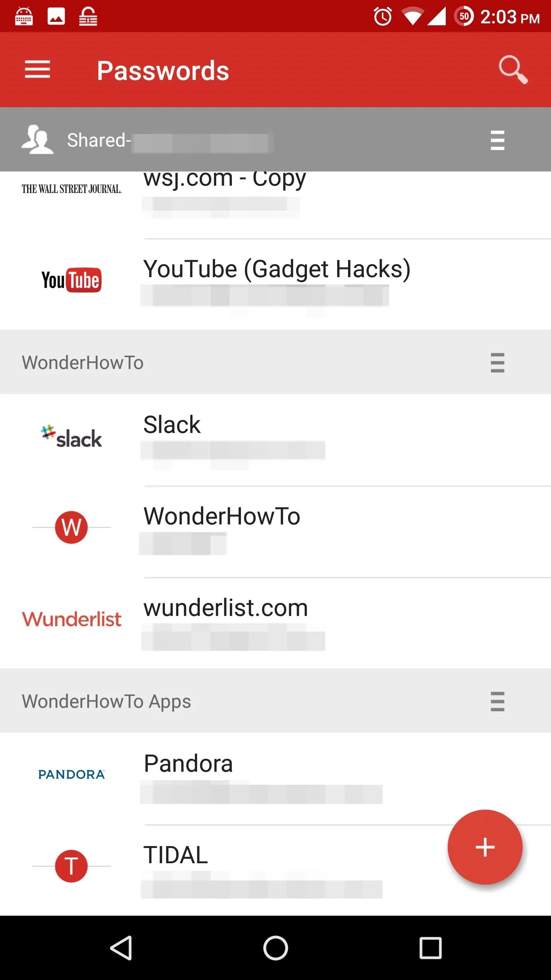Tap the red T icon for TIDAL

point(72,866)
